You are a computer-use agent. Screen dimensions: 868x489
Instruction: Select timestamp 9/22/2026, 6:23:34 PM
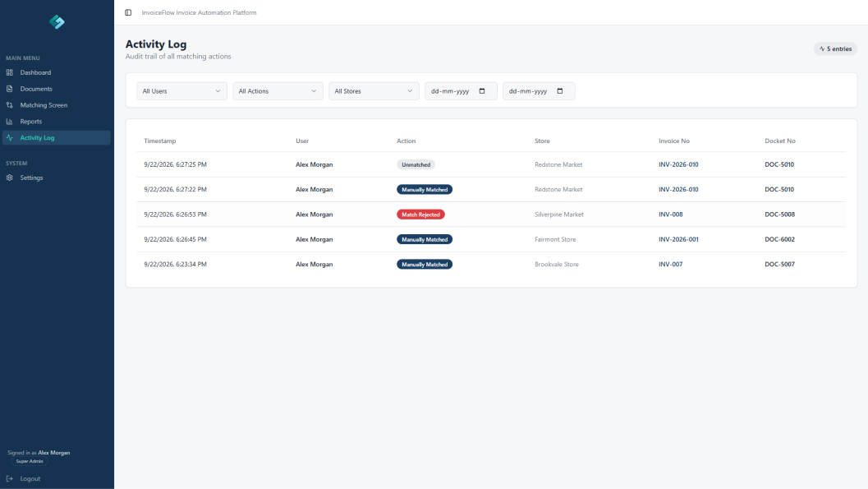point(176,264)
